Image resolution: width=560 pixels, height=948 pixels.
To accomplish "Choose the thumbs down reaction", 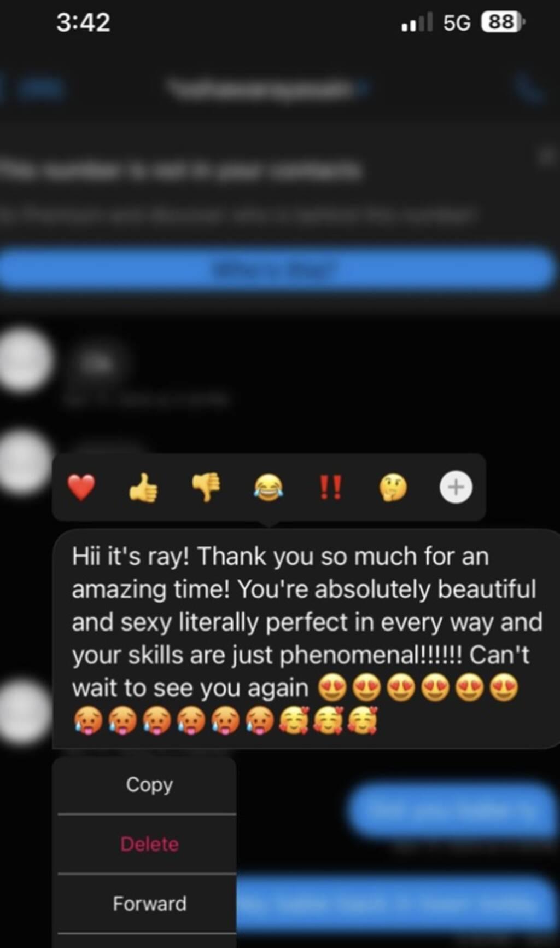I will pyautogui.click(x=206, y=487).
